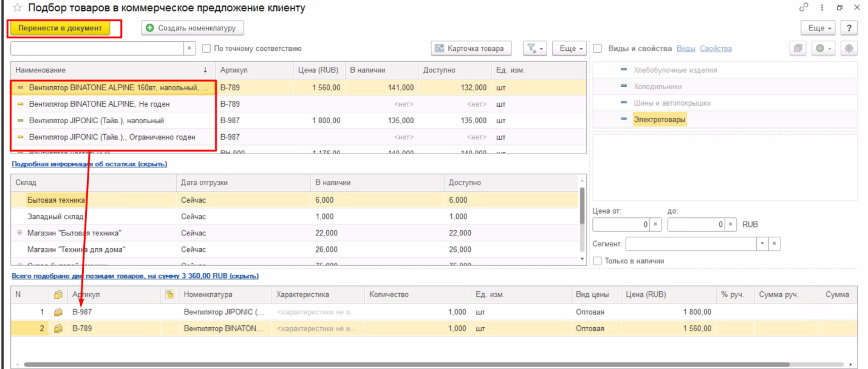Expand the 'Магазин "Бытовая техника"' warehouse row
Viewport: 868px width, 369px height.
(x=19, y=233)
